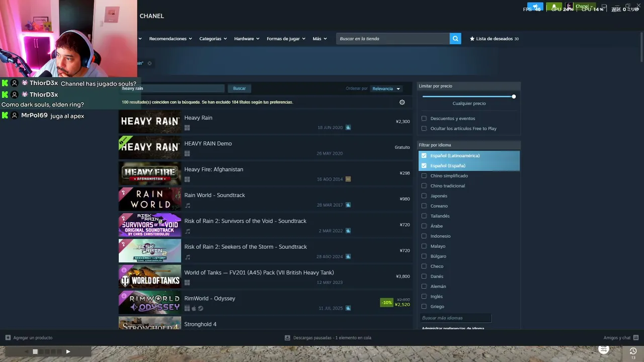Open the CHANEL top navigation tab
The width and height of the screenshot is (644, 362).
point(152,16)
